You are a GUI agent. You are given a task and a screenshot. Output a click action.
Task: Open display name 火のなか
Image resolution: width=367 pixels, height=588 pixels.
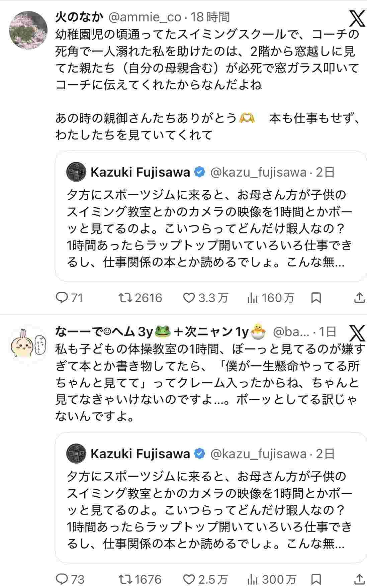79,17
